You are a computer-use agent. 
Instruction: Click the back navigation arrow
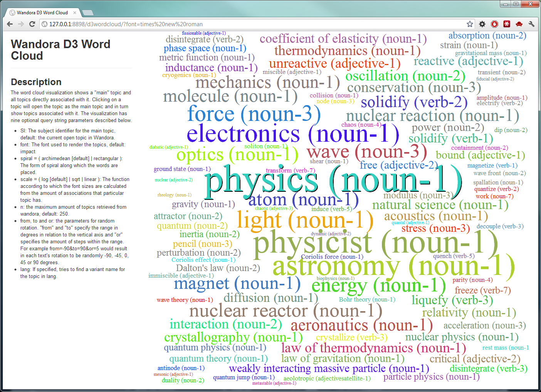[x=10, y=24]
